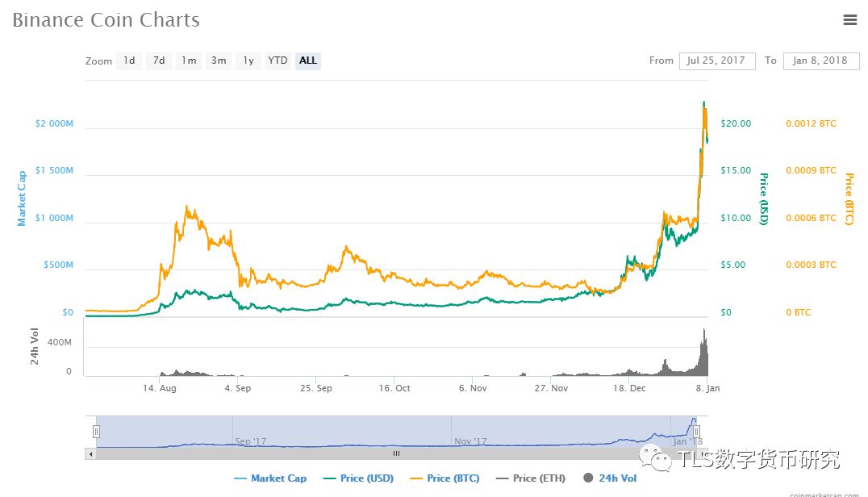Toggle Price (ETH) series in legend

click(x=531, y=478)
